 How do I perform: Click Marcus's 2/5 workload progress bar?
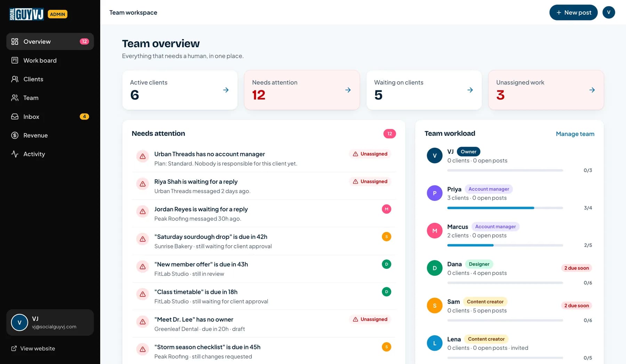coord(505,245)
